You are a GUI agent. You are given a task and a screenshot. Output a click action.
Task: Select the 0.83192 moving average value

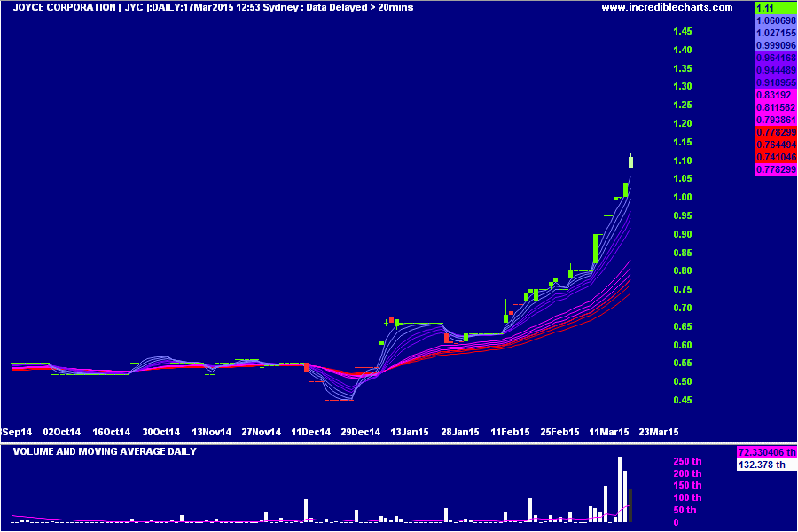776,95
